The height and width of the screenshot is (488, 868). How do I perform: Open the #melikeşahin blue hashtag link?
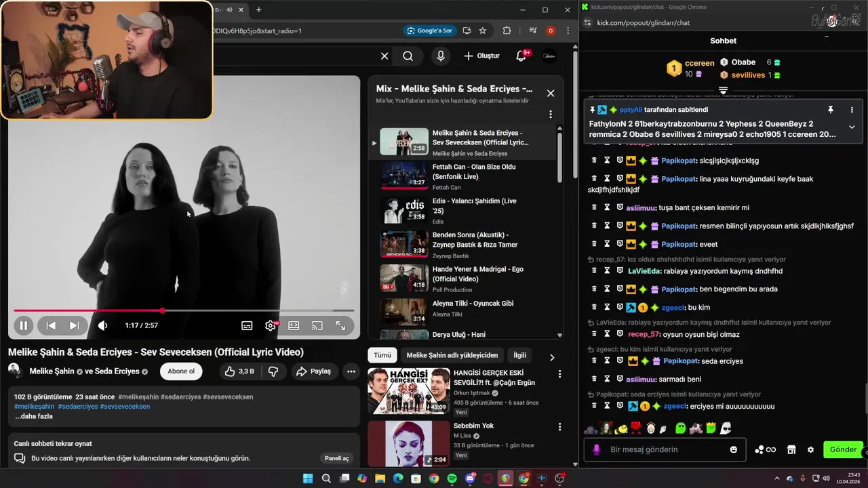pos(34,407)
